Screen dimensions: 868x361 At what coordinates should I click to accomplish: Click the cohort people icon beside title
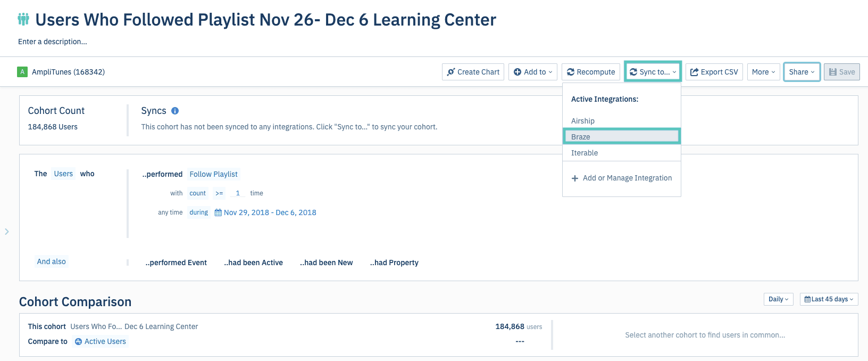point(23,20)
